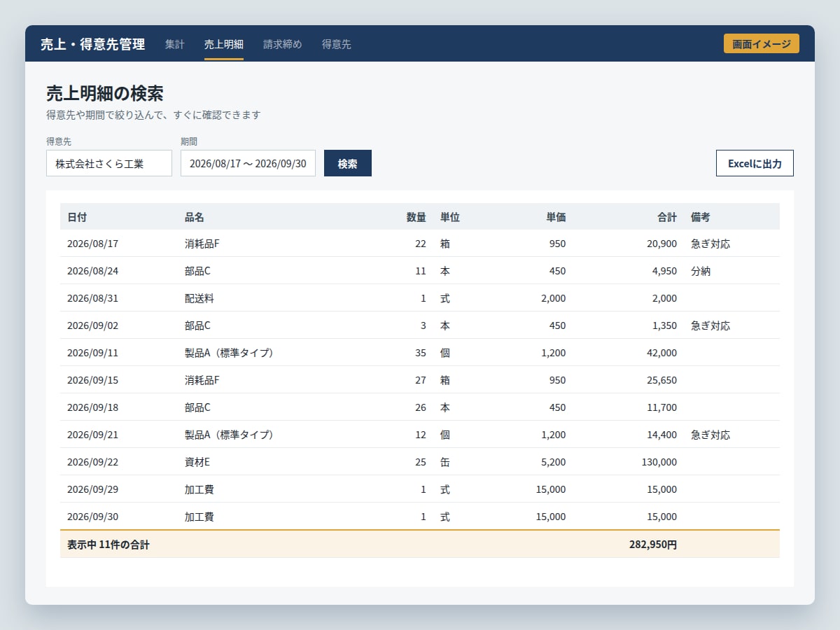Select the date cell 2026/09/15
Screen dimensions: 840x630
(93, 380)
